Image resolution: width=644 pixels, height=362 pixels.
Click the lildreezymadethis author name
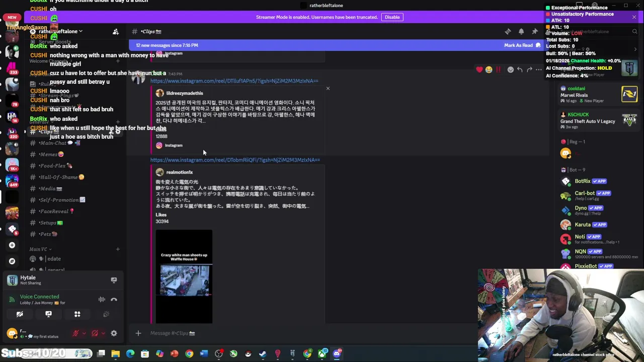[185, 93]
